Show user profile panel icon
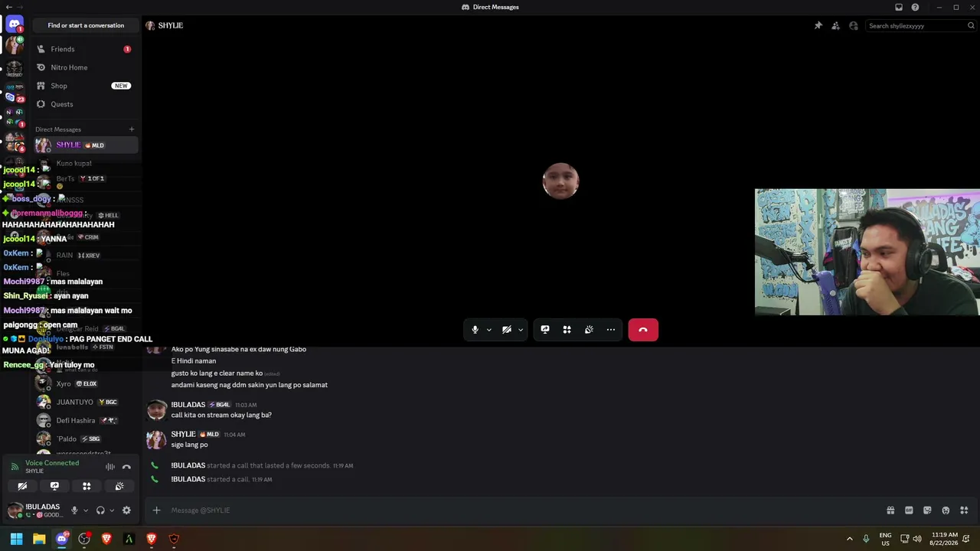 (854, 25)
